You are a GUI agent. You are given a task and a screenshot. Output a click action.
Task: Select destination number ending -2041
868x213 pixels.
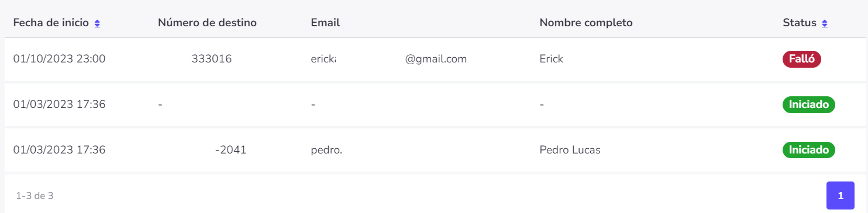[x=231, y=150]
